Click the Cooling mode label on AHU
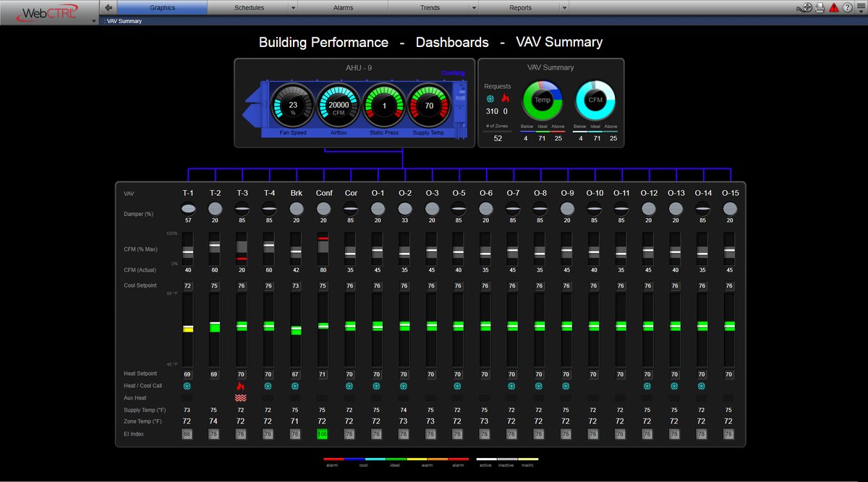868x482 pixels. click(454, 73)
